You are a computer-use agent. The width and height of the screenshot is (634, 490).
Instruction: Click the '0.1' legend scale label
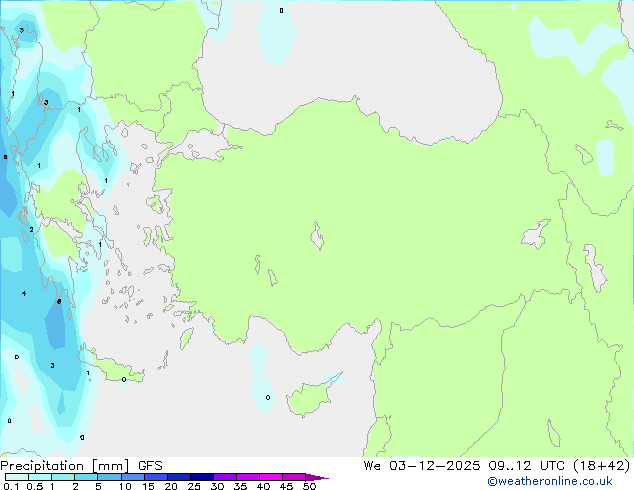[x=11, y=486]
